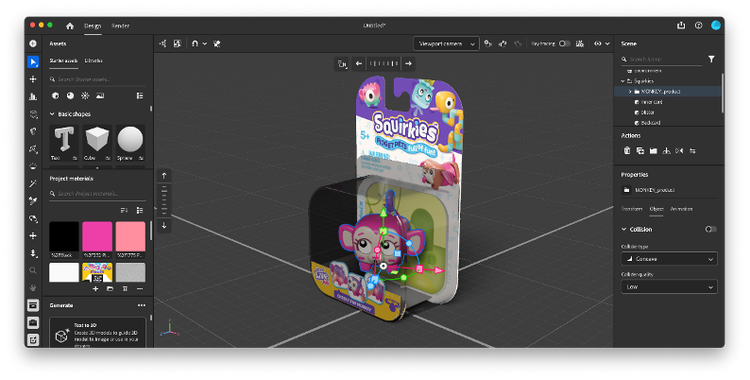Filter starter assets by Models icon
The image size is (750, 380).
(x=55, y=96)
